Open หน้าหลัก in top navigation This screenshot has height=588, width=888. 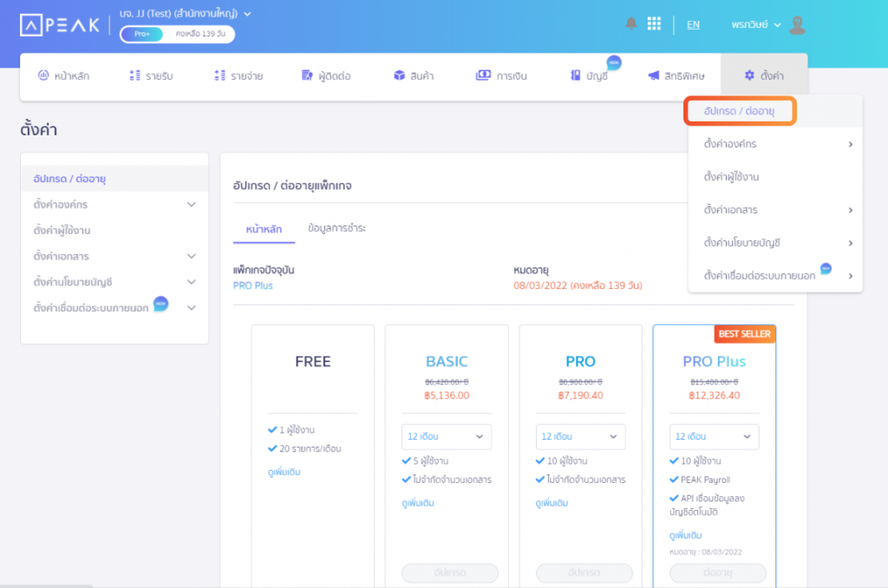pos(63,76)
